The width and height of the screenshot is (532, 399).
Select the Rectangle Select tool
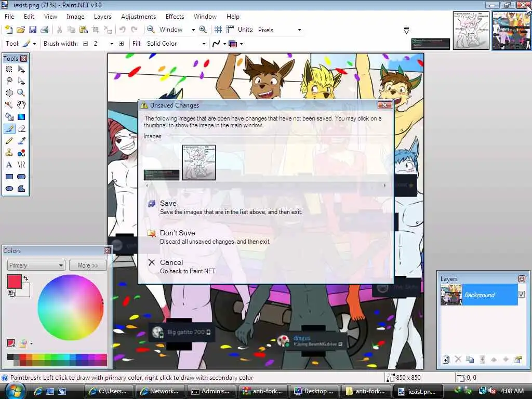coord(9,69)
